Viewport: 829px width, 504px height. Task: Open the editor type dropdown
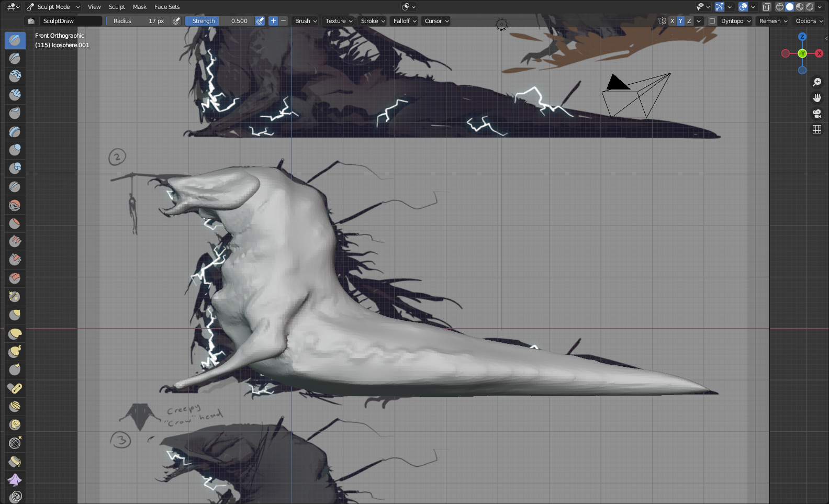click(x=13, y=7)
